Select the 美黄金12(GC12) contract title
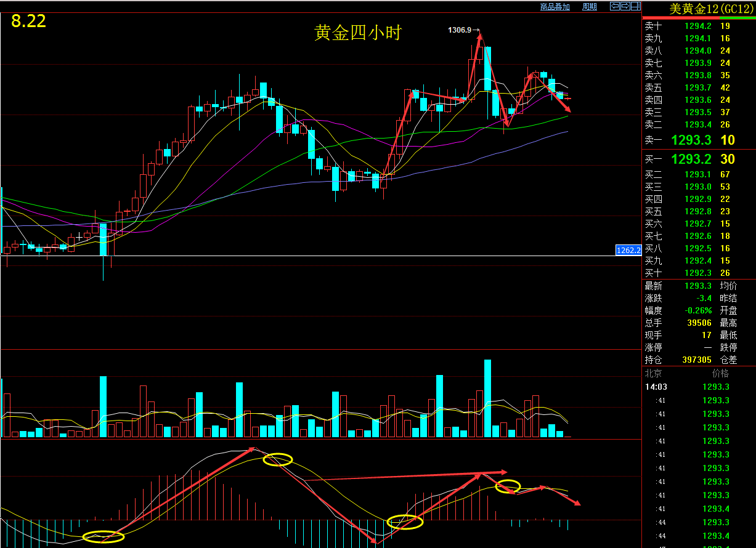This screenshot has width=756, height=548. pos(711,9)
